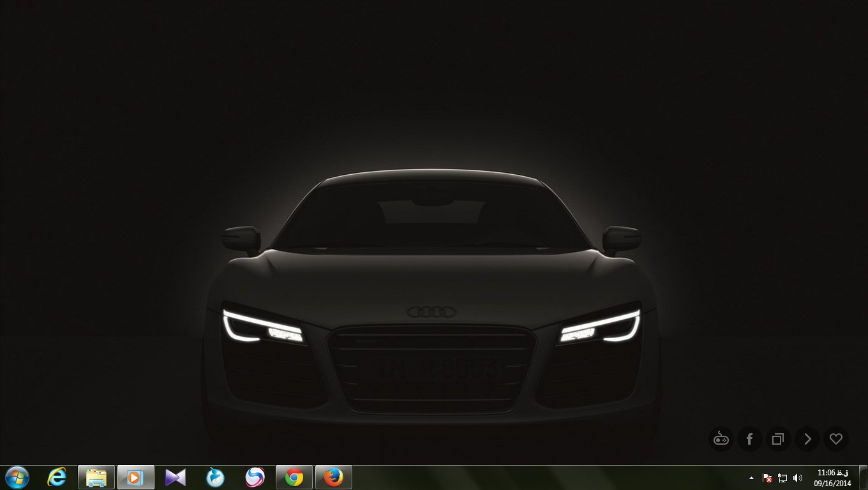
Task: Open clock showing 11:06
Action: pos(833,473)
